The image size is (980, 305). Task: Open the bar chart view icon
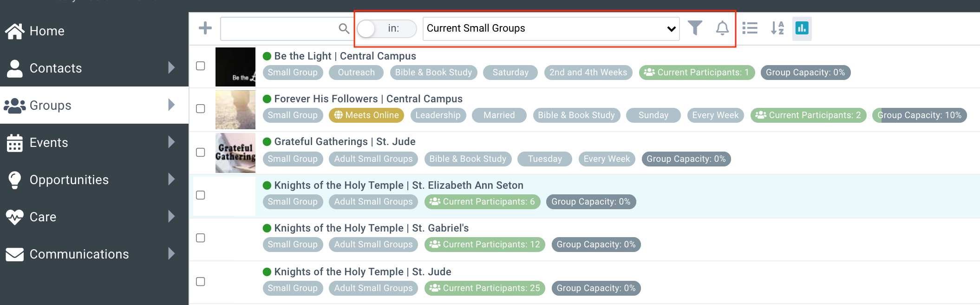point(802,28)
